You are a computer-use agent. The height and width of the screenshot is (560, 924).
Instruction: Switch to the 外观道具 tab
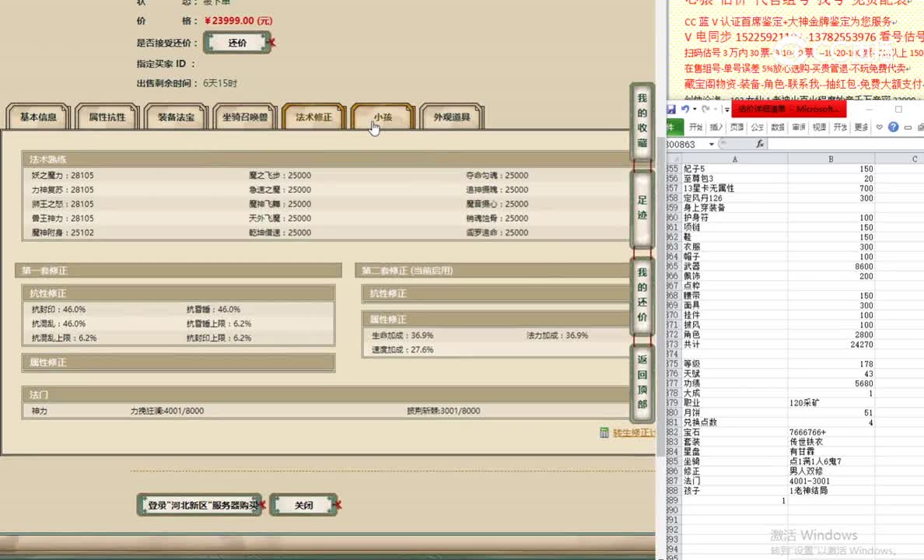pos(452,115)
